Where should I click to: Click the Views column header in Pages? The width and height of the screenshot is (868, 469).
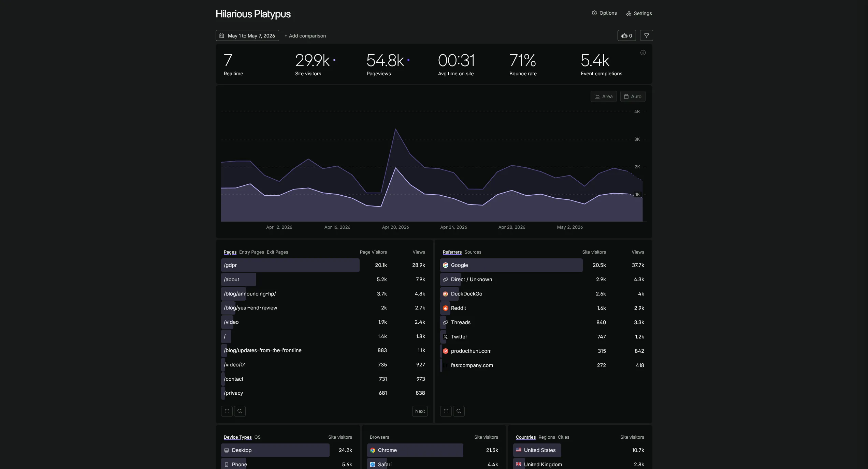point(419,252)
